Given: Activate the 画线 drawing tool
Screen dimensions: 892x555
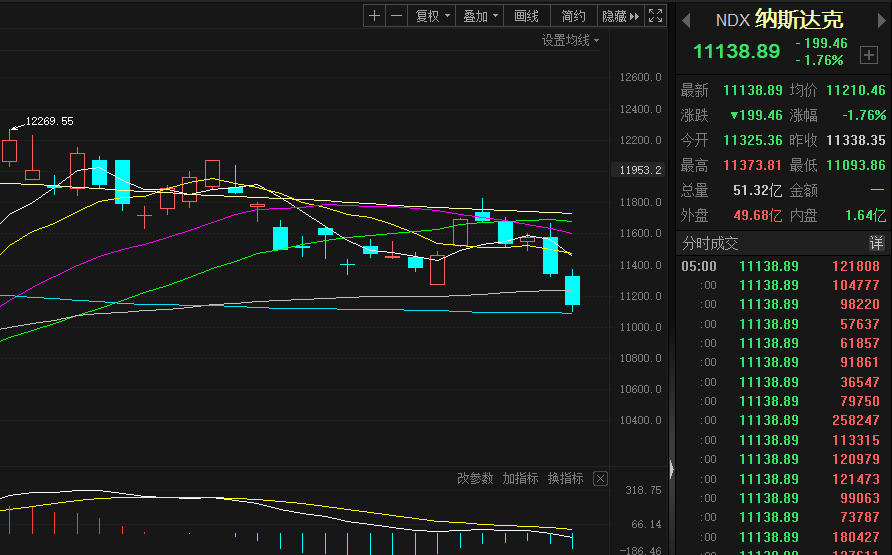Looking at the screenshot, I should [527, 16].
